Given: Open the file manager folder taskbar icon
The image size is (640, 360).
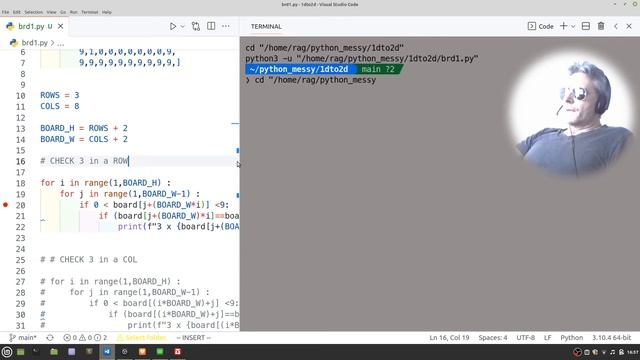Looking at the screenshot, I should point(54,352).
